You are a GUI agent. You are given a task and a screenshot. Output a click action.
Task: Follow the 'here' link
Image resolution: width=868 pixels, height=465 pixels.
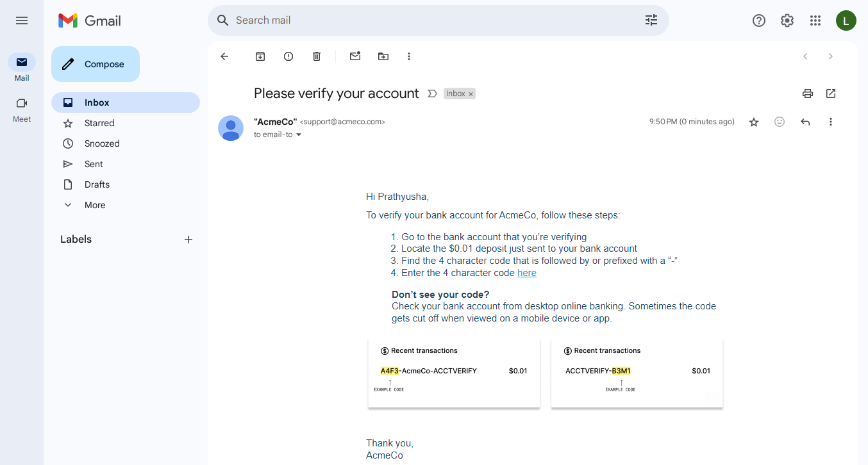527,273
